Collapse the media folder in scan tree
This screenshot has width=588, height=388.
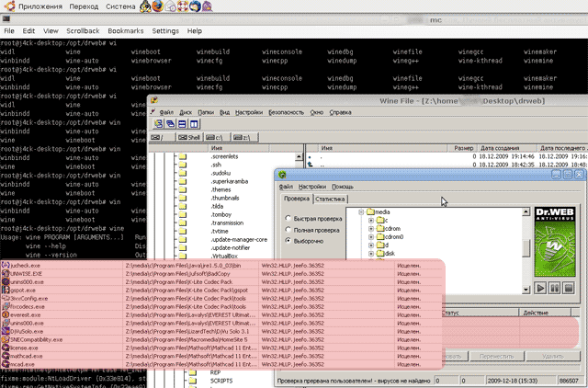(x=361, y=211)
